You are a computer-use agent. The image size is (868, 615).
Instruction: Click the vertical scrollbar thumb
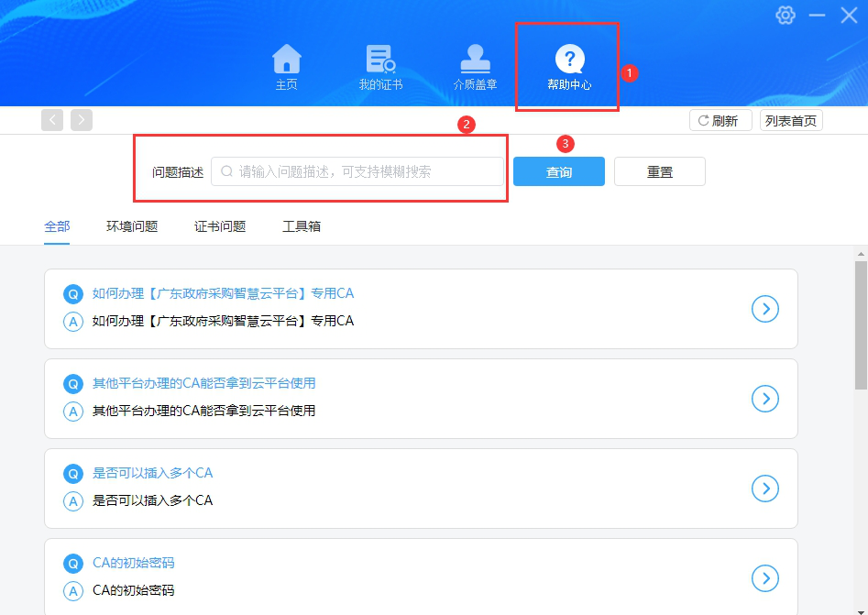(x=861, y=325)
